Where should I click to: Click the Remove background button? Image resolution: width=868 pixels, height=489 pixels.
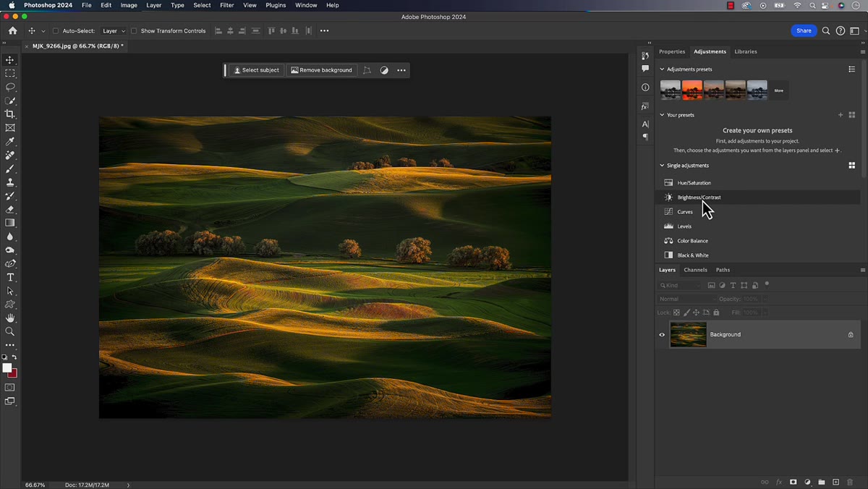coord(321,70)
